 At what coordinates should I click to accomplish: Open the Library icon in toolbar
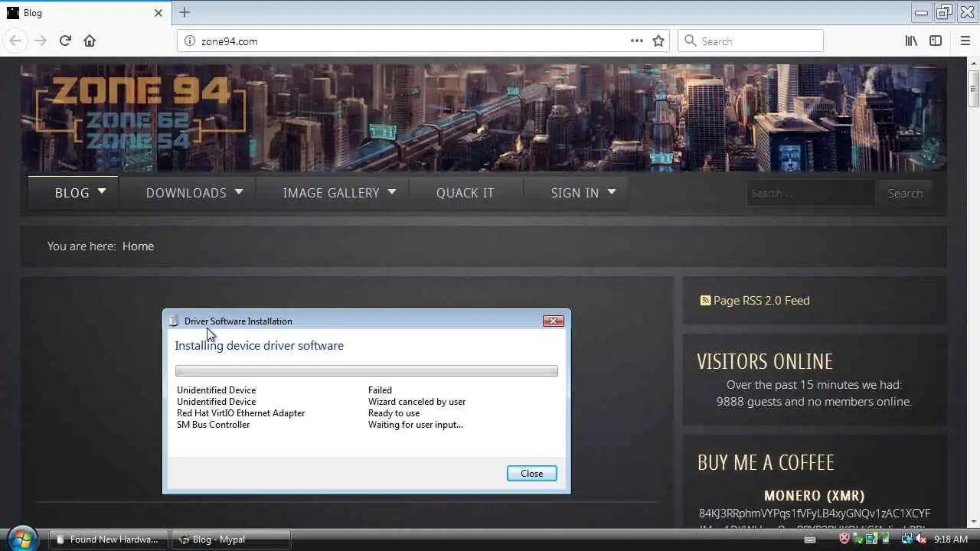[911, 41]
